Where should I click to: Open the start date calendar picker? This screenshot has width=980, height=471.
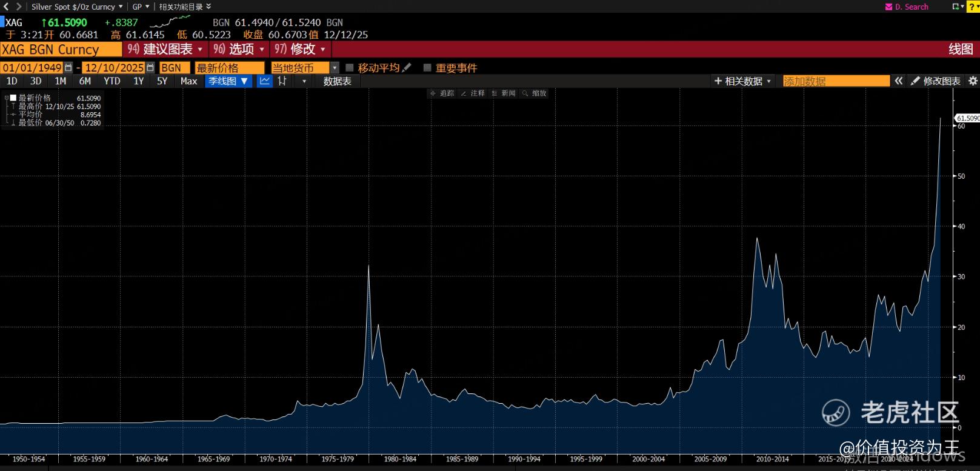pyautogui.click(x=68, y=68)
